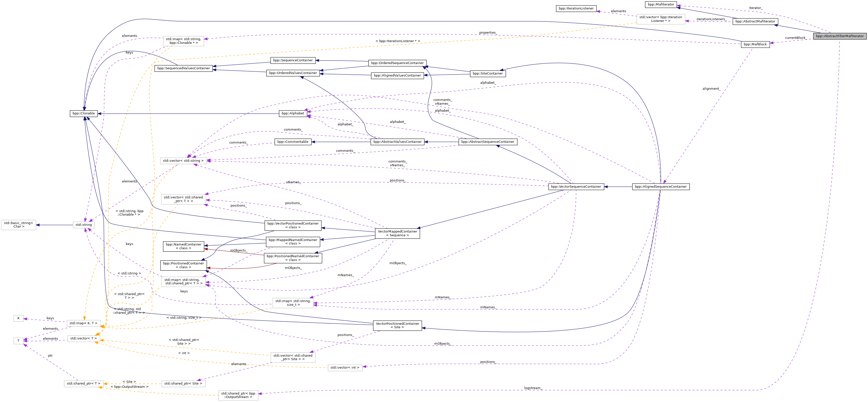868x402 pixels.
Task: Open the bpp::Commentable class node
Action: click(292, 142)
